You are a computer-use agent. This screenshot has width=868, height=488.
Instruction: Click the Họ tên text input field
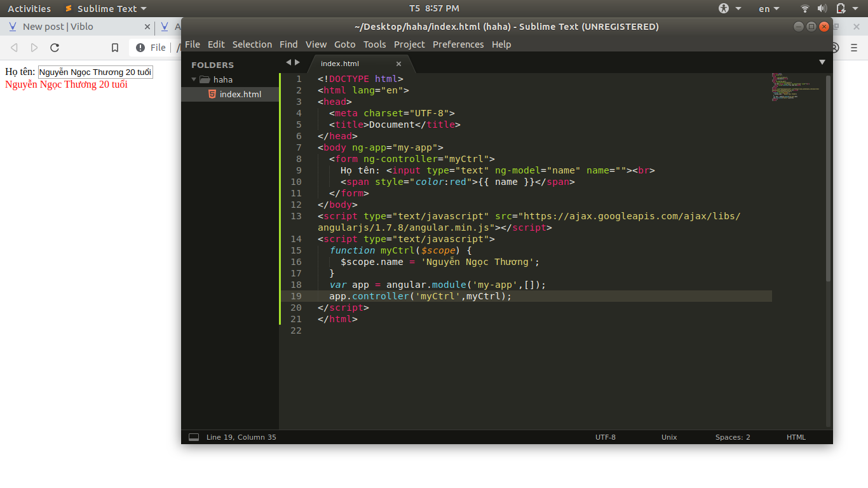(95, 72)
